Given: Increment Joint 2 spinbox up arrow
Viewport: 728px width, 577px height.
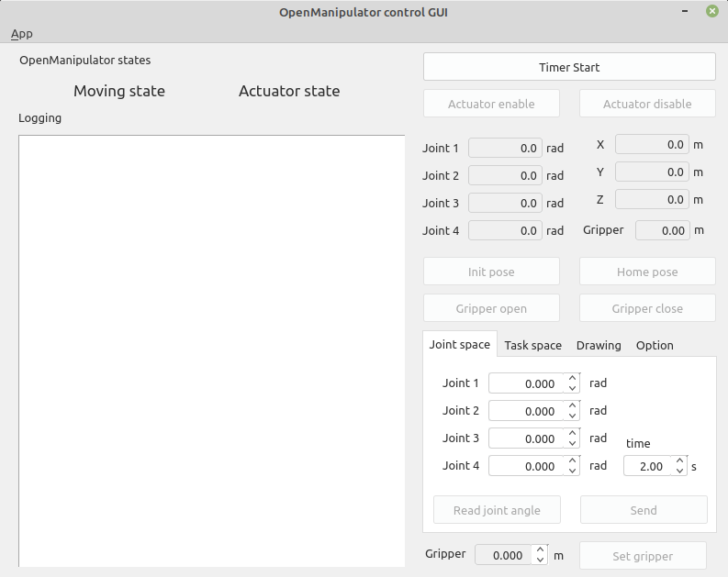Looking at the screenshot, I should tap(573, 405).
